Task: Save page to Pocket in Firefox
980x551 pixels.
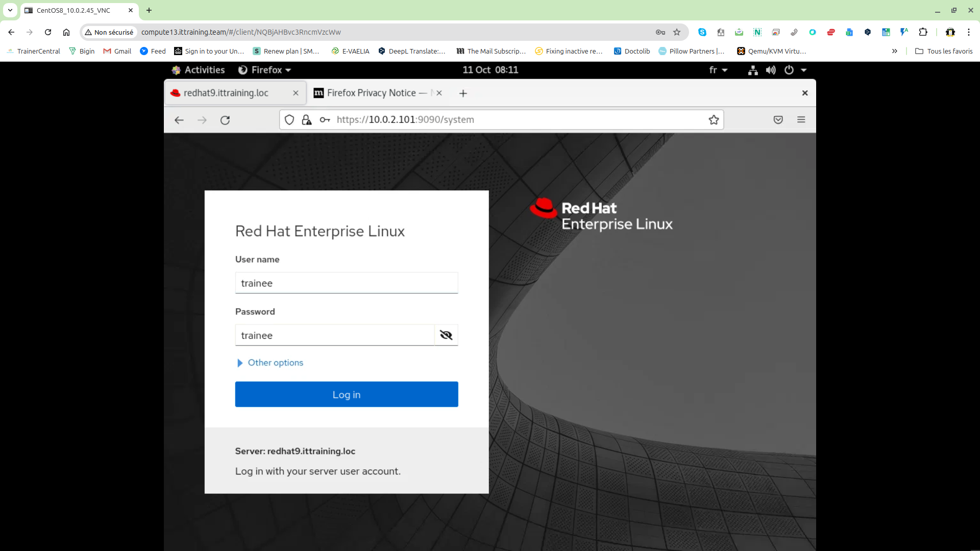Action: pos(778,120)
